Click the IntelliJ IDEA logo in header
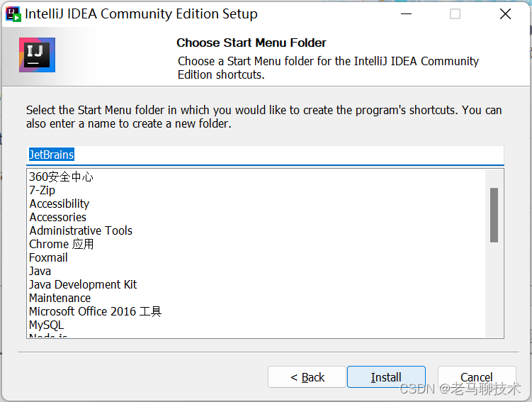 [37, 55]
